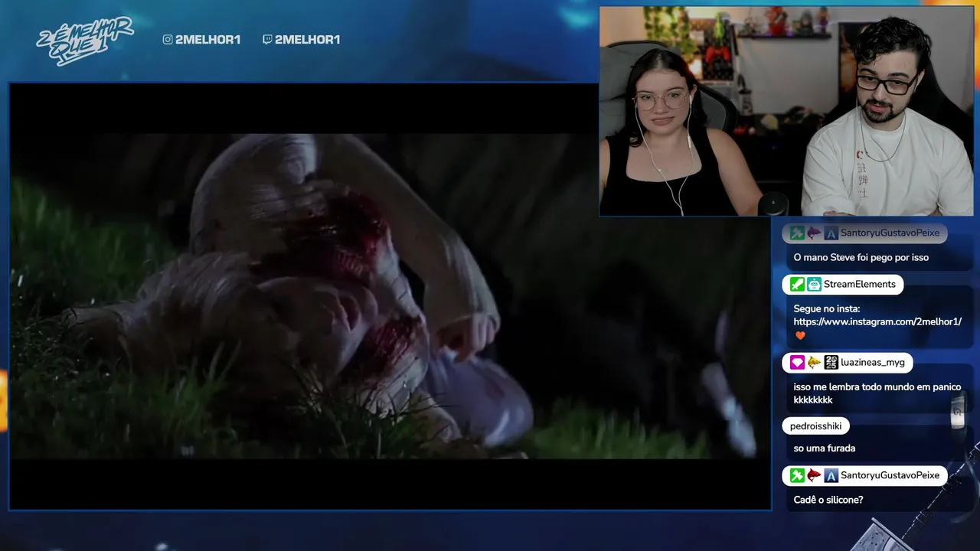The width and height of the screenshot is (980, 551).
Task: Click the message 'so uma furada'
Action: (x=825, y=448)
